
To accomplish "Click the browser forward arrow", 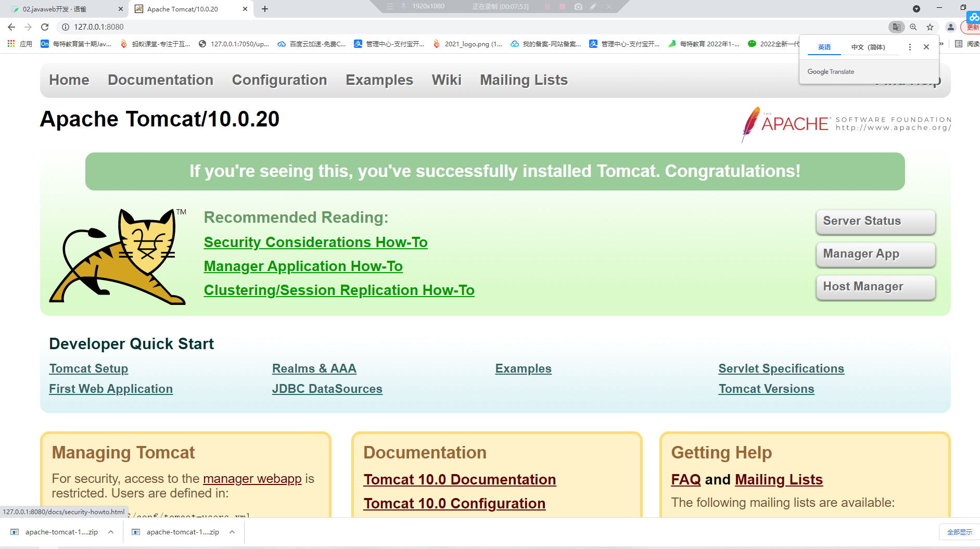I will [x=28, y=27].
